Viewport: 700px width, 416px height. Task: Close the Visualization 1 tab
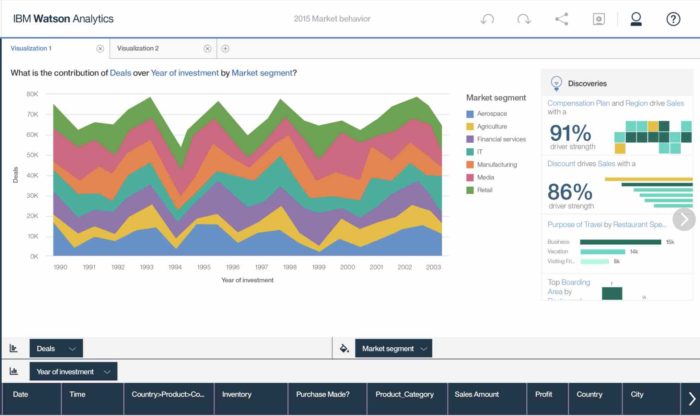click(100, 49)
